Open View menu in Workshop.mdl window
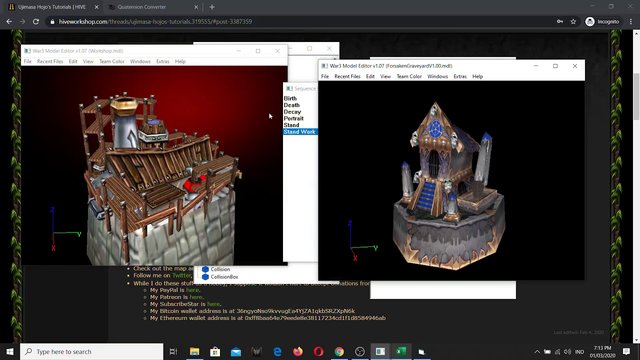640x360 pixels. [x=88, y=61]
